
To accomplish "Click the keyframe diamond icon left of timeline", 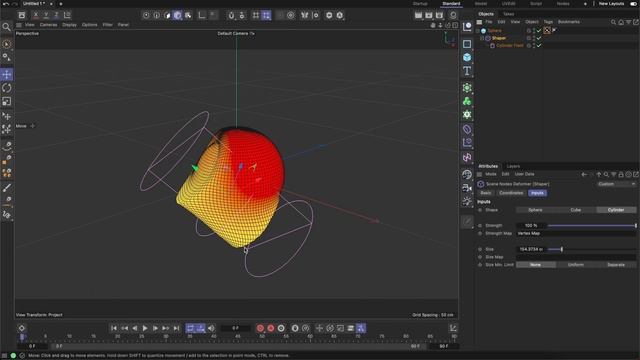I will click(22, 328).
